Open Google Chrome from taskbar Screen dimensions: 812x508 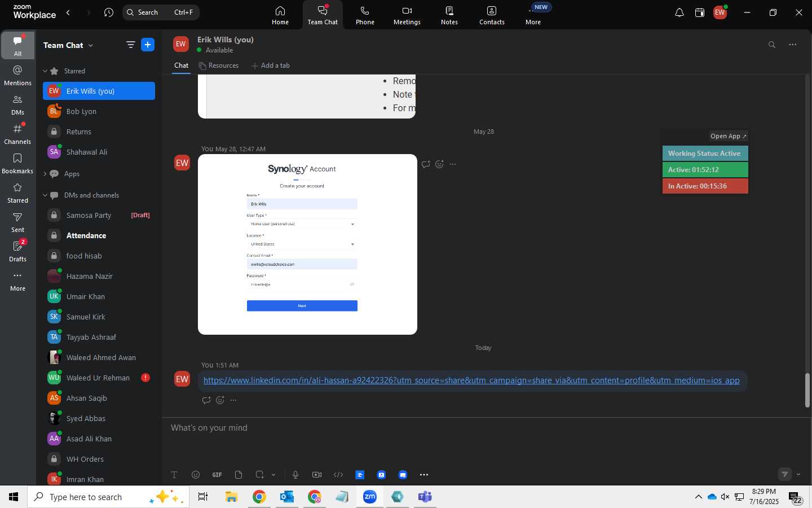click(x=259, y=497)
